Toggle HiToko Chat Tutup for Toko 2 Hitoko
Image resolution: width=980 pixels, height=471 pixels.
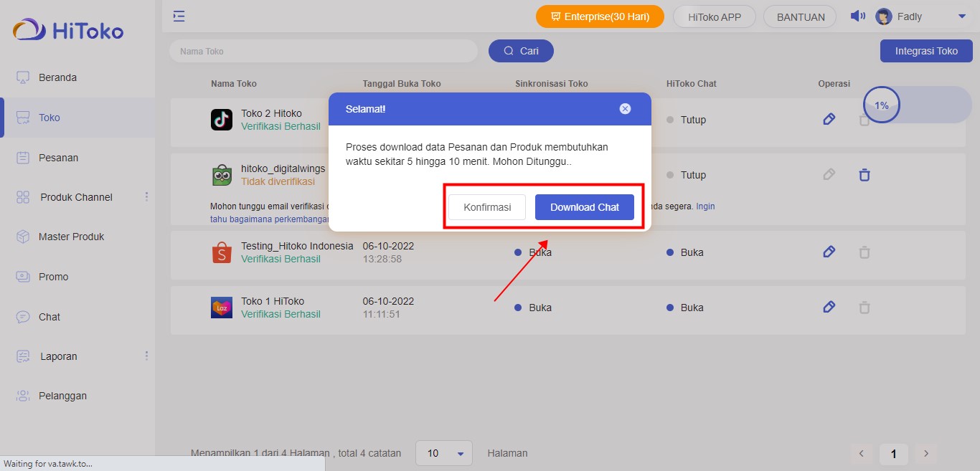pos(687,120)
